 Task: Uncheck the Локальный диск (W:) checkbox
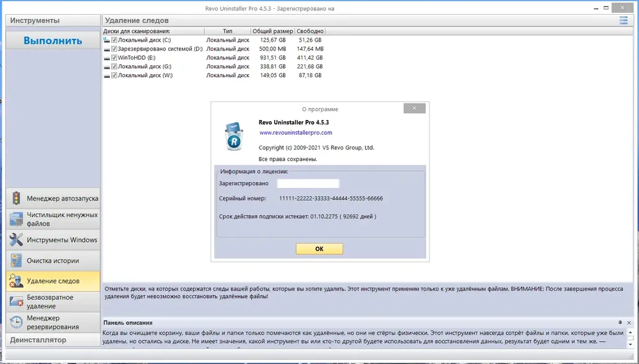(x=114, y=75)
